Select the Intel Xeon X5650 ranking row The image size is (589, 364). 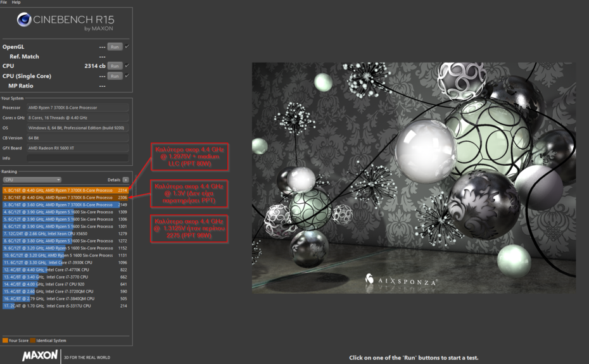point(65,234)
